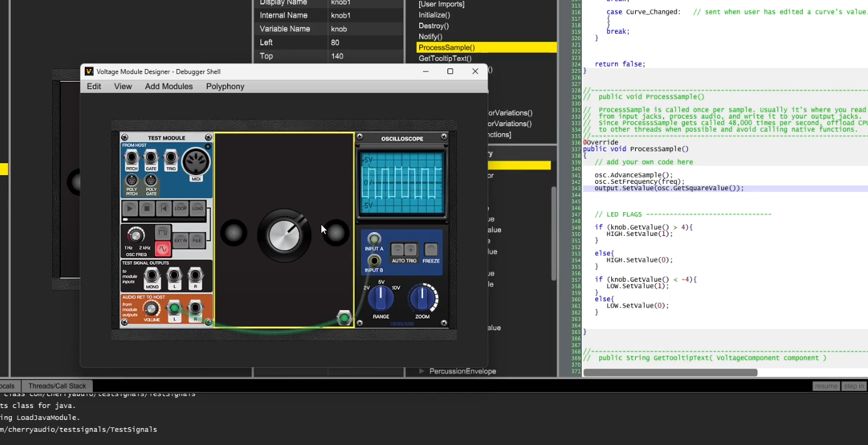Click the MONO test signal output jack

(152, 276)
